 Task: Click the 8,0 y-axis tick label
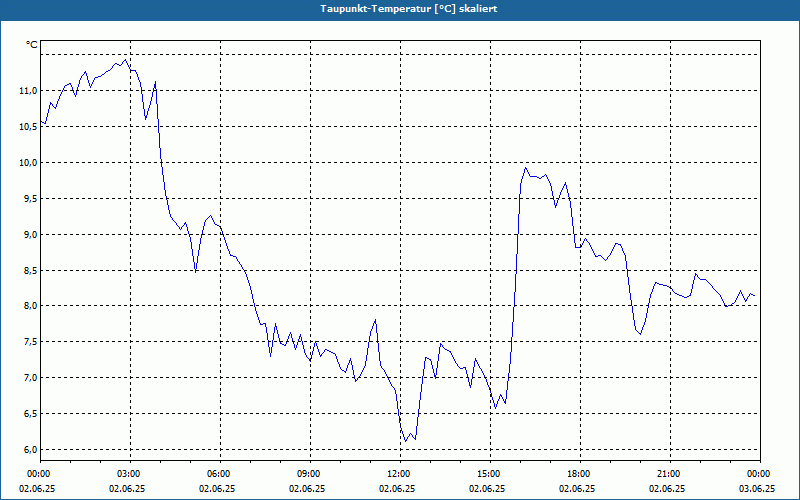31,306
